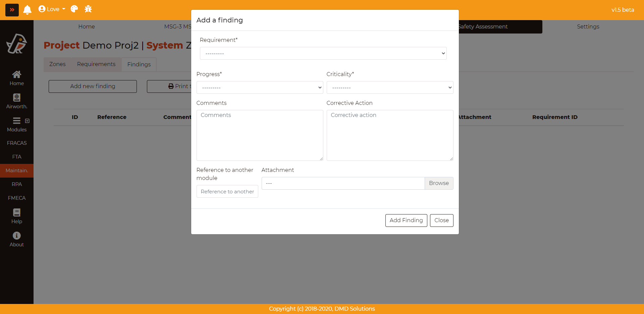Viewport: 644px width, 314px height.
Task: Close the Add a finding dialog
Action: click(441, 220)
